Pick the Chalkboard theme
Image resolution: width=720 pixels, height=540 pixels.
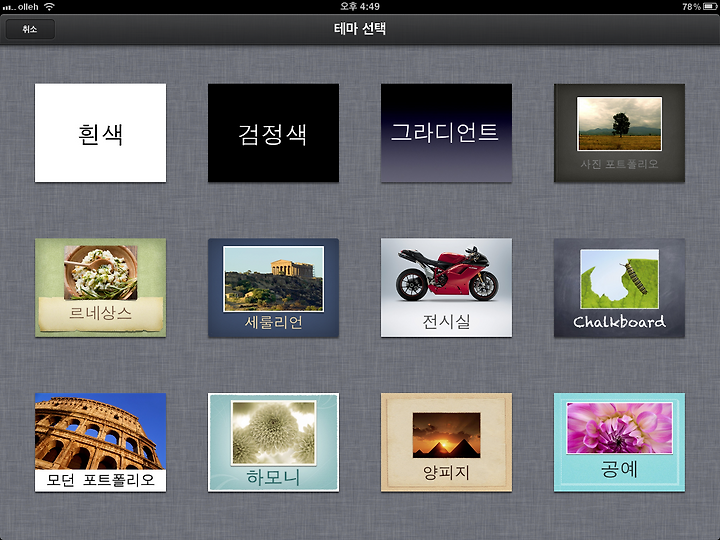point(619,287)
